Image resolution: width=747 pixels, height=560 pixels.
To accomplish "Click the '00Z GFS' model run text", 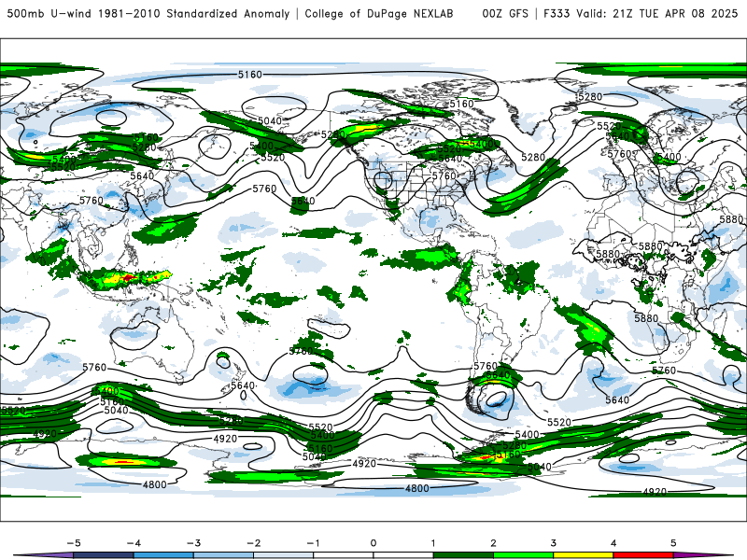I will tap(505, 13).
